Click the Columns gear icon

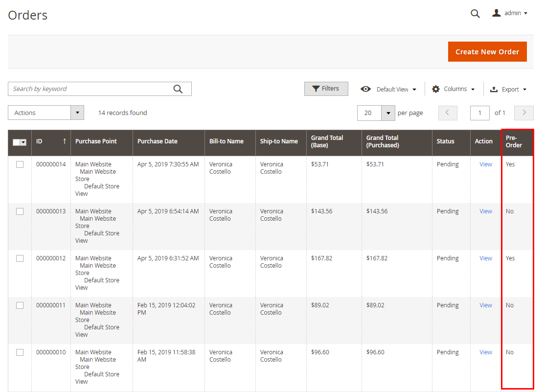click(436, 89)
